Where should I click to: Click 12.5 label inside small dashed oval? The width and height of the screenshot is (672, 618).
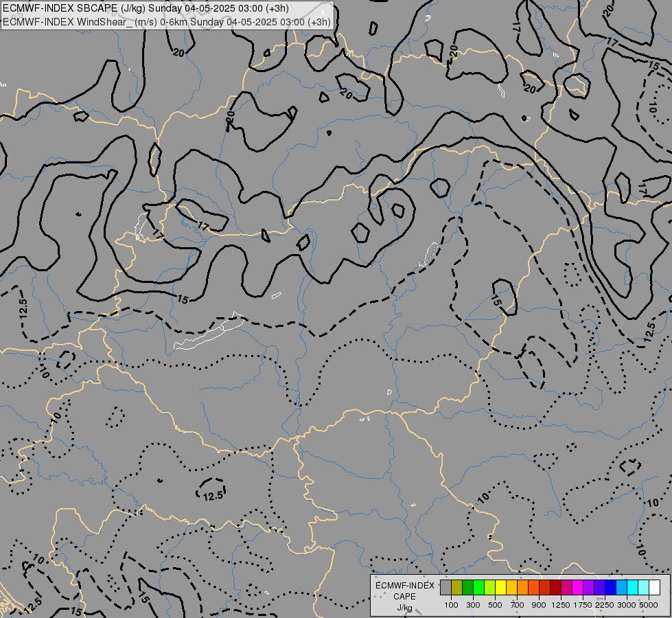click(x=213, y=496)
